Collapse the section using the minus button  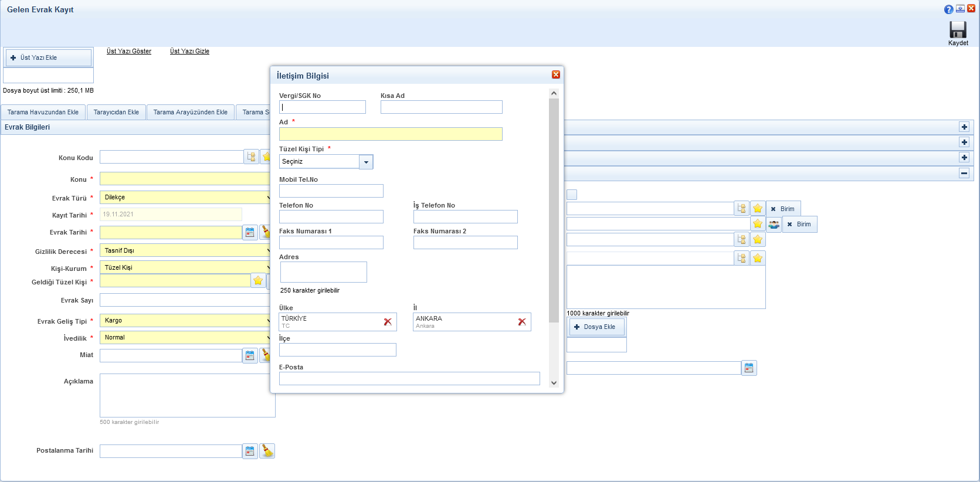point(964,173)
